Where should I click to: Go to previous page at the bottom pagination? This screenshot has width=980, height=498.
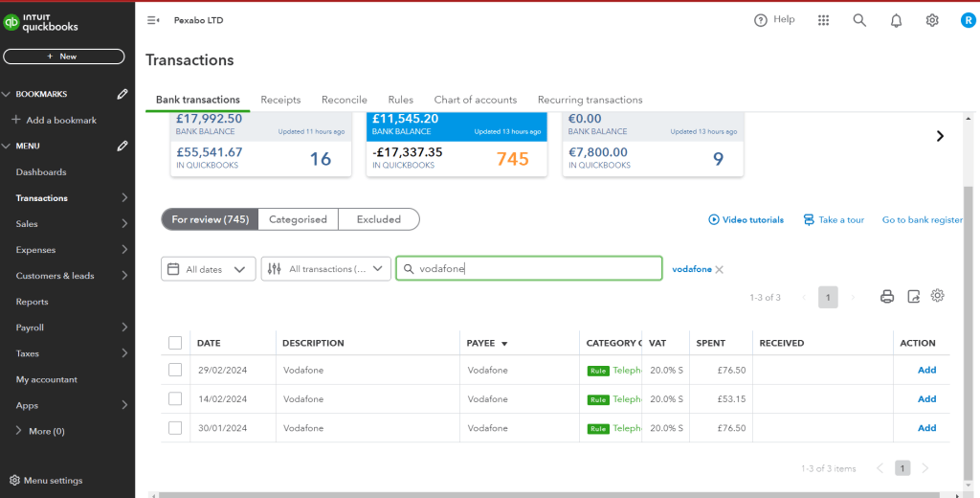pyautogui.click(x=880, y=468)
